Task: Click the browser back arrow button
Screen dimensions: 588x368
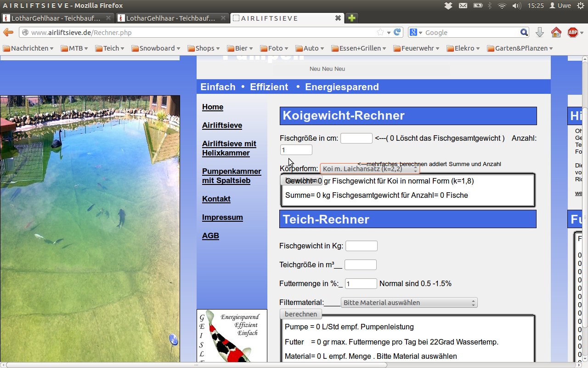Action: (x=8, y=32)
